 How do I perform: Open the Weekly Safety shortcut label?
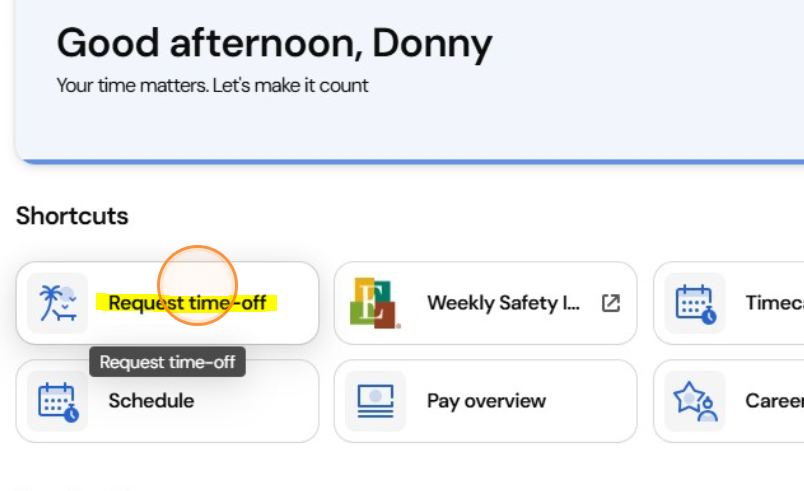(x=504, y=303)
